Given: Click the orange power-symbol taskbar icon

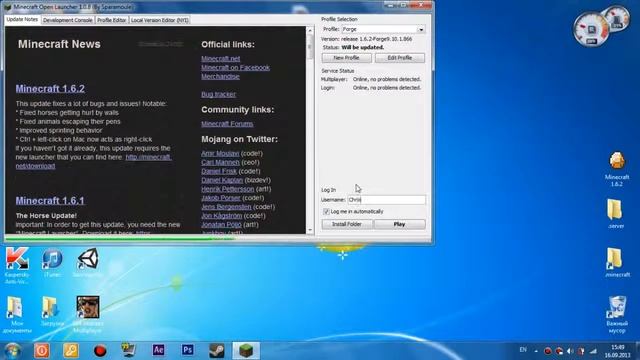Looking at the screenshot, I should coord(42,350).
